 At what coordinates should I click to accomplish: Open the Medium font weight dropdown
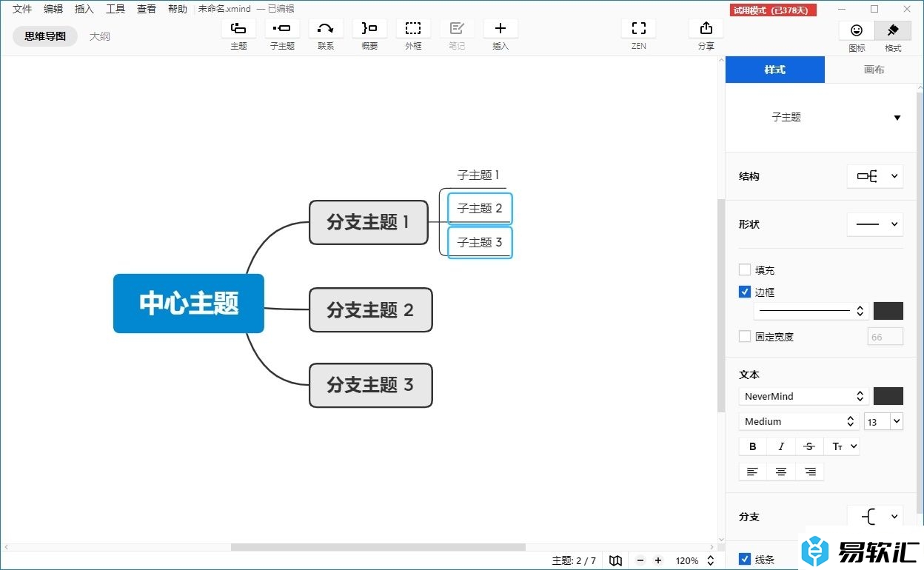[799, 421]
